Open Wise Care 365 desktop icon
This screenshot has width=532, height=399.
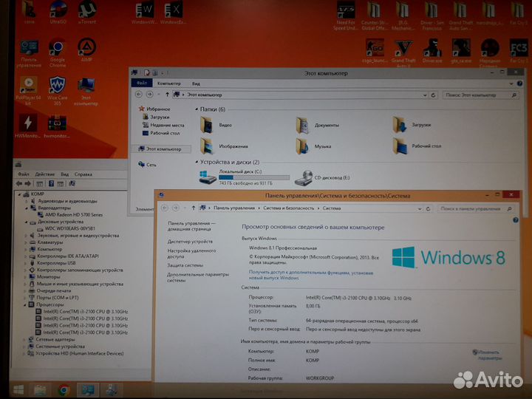[x=58, y=90]
